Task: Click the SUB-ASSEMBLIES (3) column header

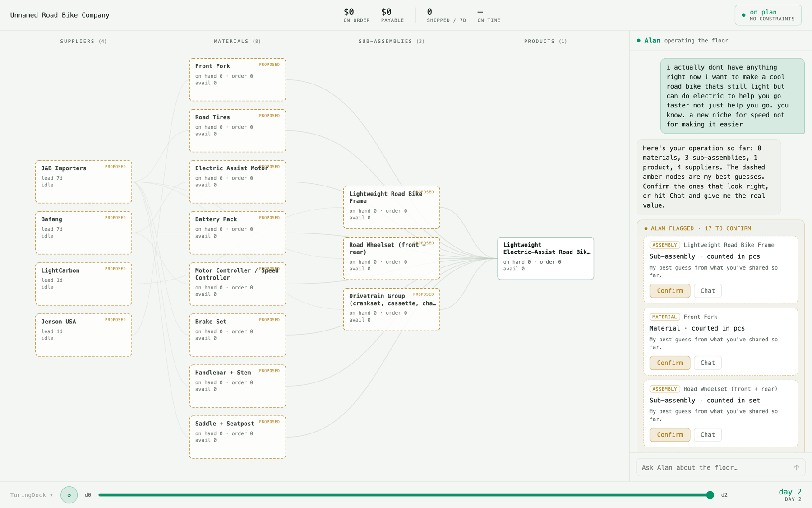Action: [392, 41]
